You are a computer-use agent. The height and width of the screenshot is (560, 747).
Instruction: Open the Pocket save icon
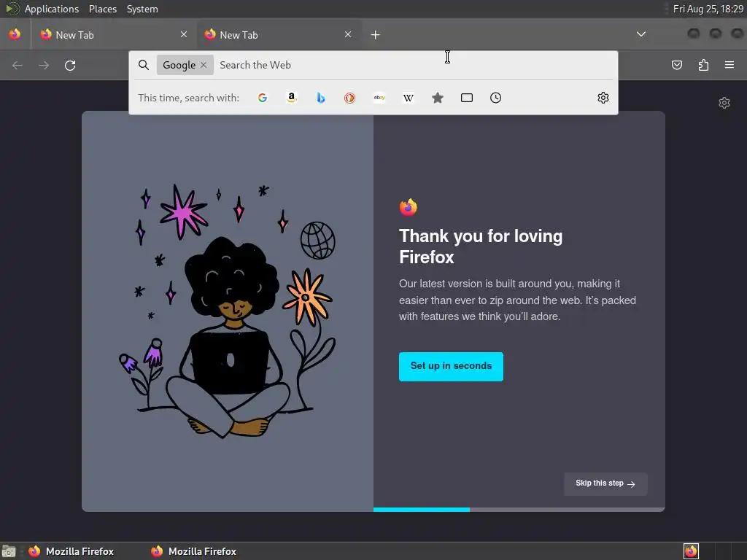[676, 65]
